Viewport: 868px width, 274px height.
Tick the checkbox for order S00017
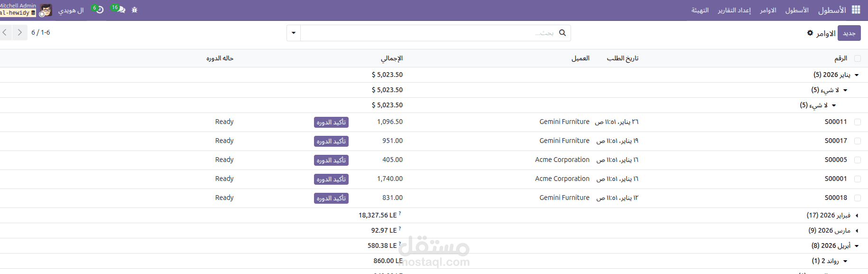(857, 141)
